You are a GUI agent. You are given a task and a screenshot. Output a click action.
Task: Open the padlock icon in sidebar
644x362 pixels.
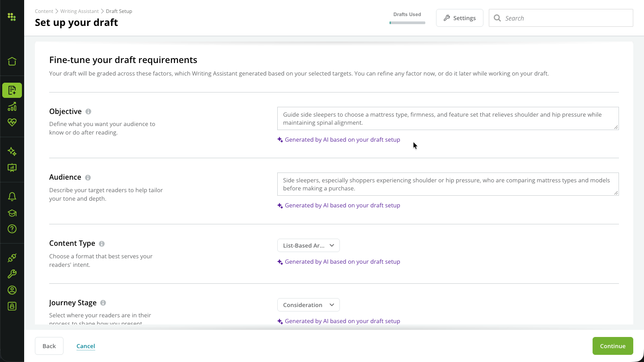pyautogui.click(x=12, y=306)
